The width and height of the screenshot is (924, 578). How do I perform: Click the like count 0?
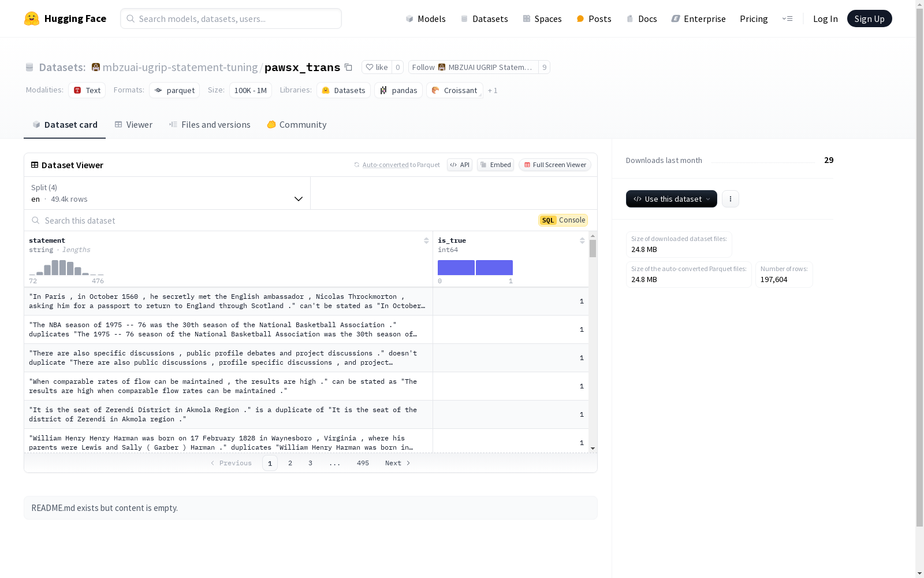point(397,67)
